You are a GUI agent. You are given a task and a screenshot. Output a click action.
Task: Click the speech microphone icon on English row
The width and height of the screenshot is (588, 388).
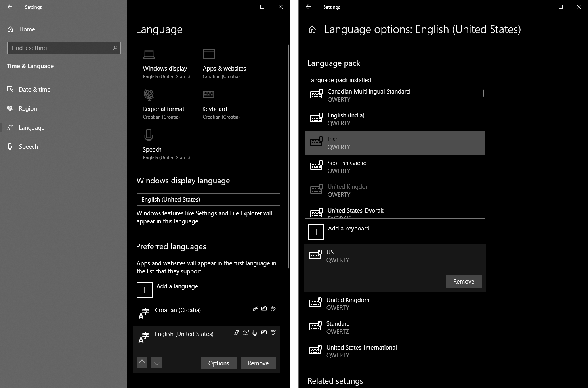(x=255, y=332)
